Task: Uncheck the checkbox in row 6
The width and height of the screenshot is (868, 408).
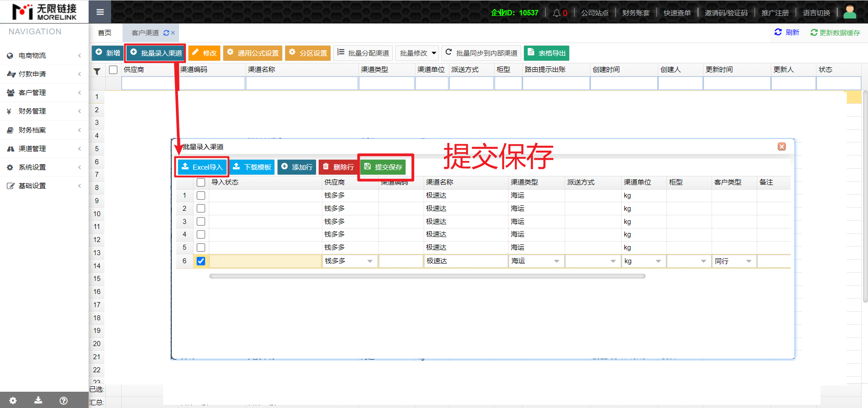Action: click(x=201, y=261)
